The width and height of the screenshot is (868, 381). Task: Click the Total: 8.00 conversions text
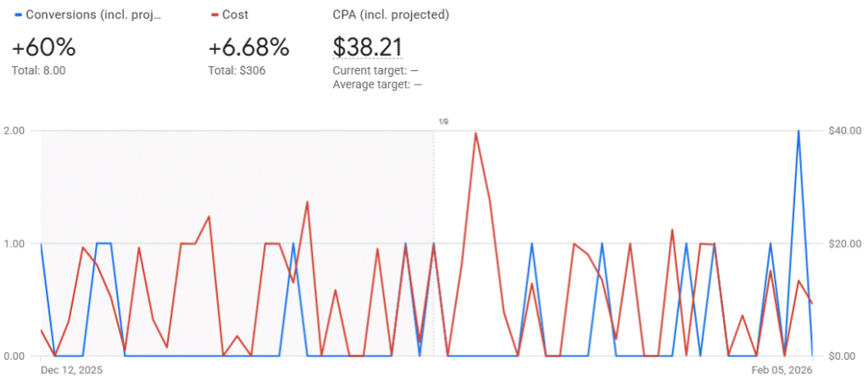tap(38, 70)
